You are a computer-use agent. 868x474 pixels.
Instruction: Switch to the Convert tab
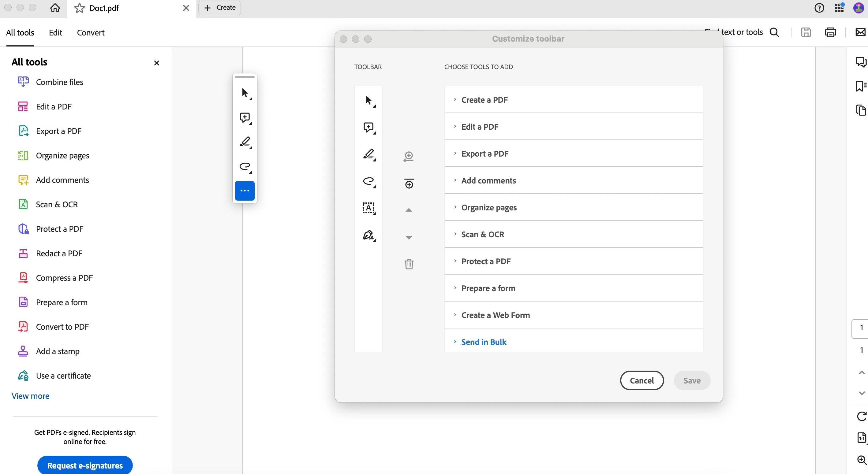[91, 32]
